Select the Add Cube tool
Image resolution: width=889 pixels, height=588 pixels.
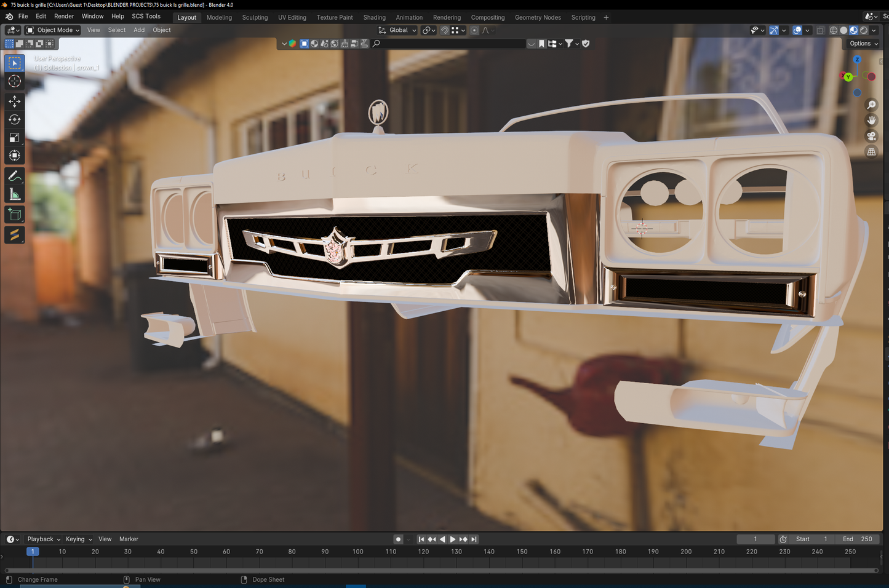click(15, 215)
